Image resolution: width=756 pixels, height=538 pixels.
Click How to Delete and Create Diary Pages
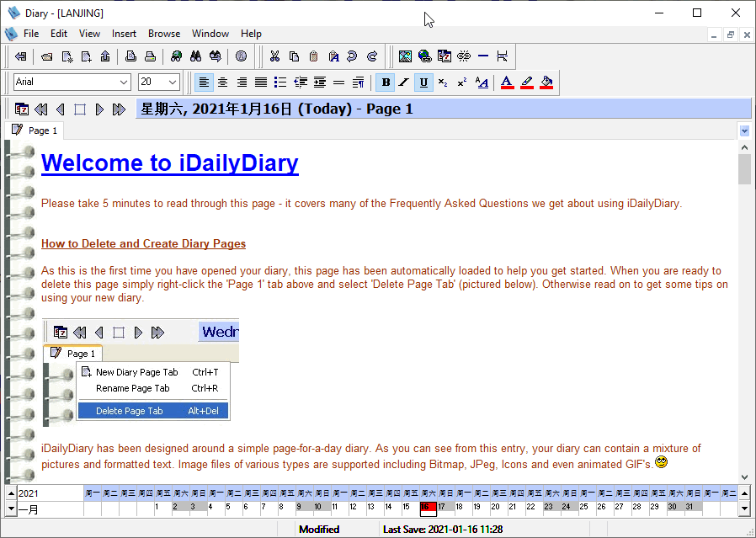click(x=144, y=244)
